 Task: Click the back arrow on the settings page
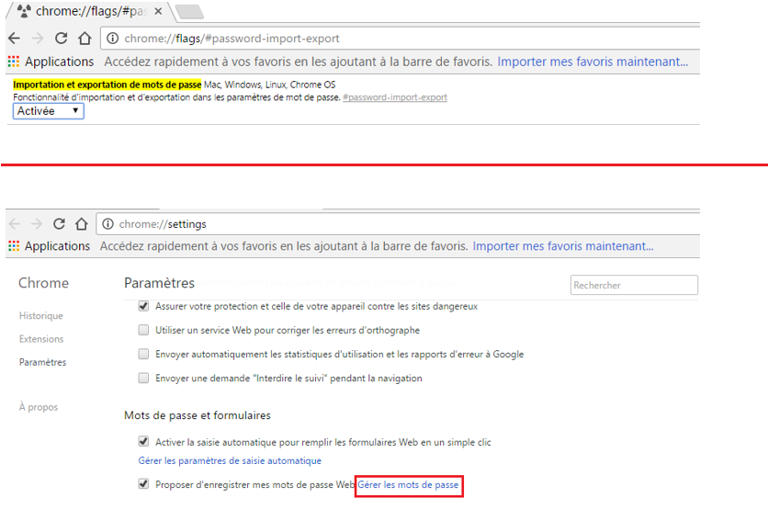click(13, 223)
